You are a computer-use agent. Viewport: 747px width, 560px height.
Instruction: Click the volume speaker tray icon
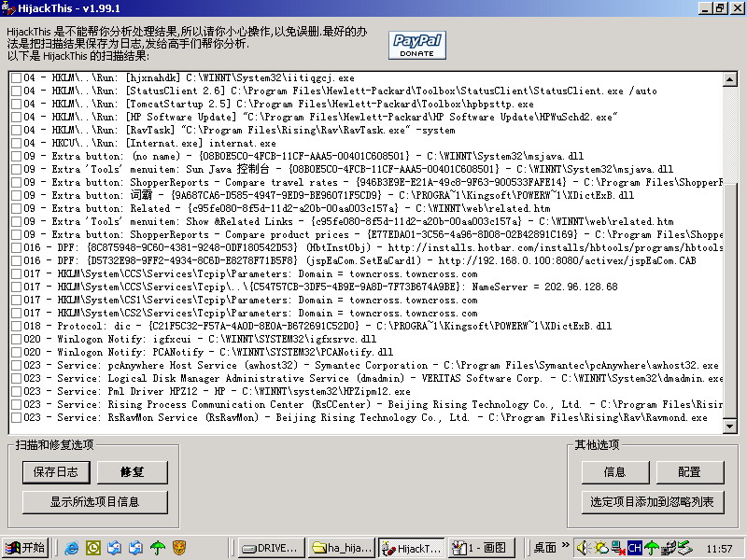click(x=583, y=548)
